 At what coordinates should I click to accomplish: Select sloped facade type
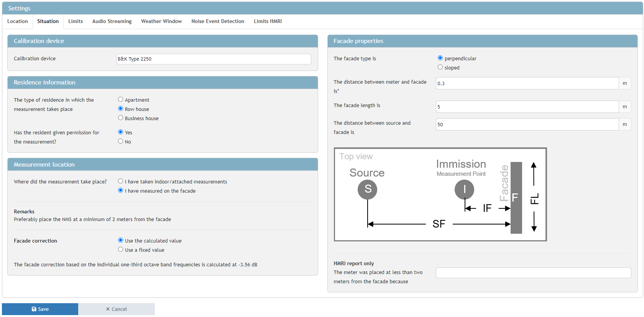point(440,67)
